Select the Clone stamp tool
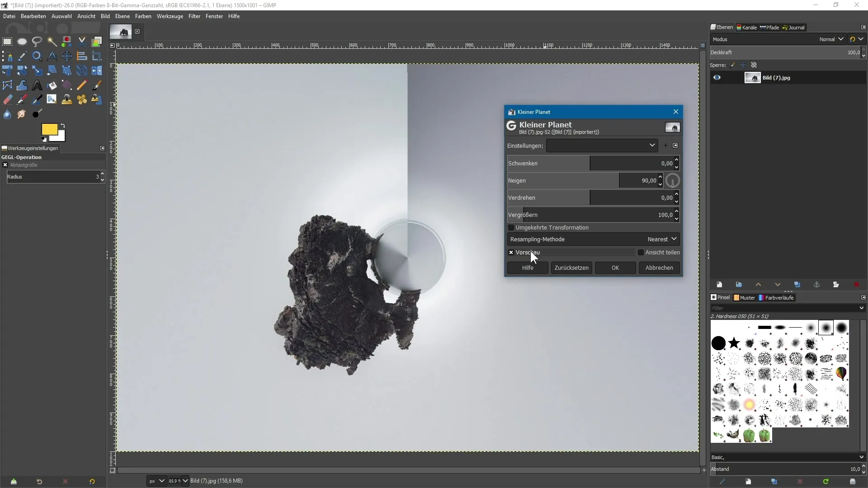868x488 pixels. coord(67,100)
